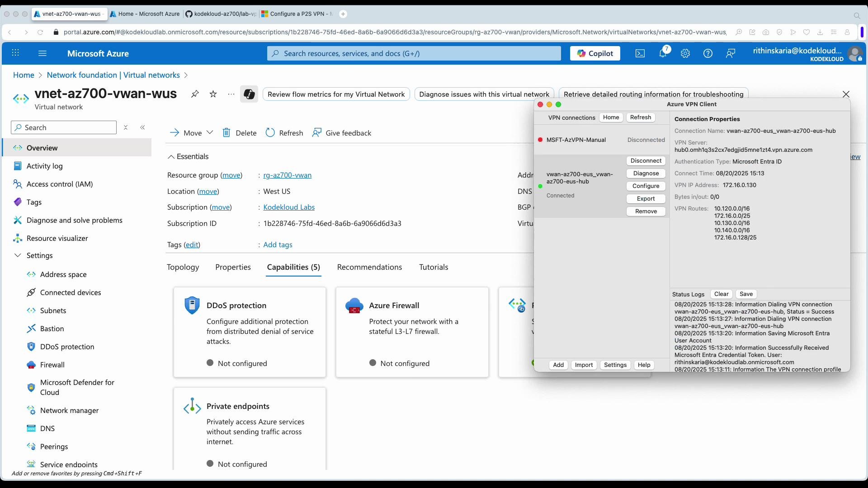This screenshot has width=868, height=488.
Task: Click the Add tags link
Action: [x=278, y=244]
